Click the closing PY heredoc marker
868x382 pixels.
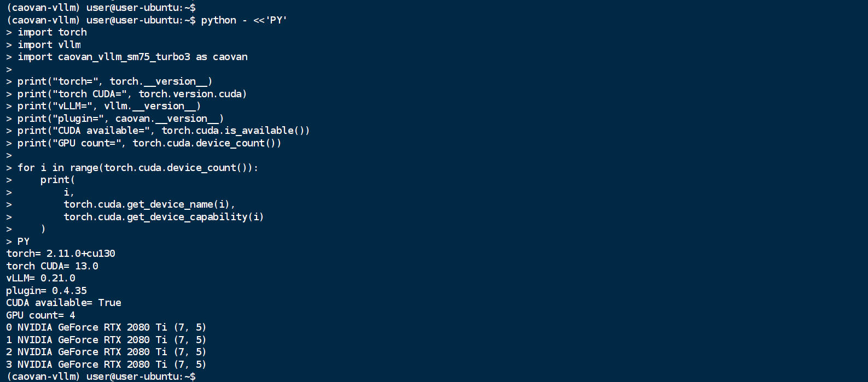(24, 242)
